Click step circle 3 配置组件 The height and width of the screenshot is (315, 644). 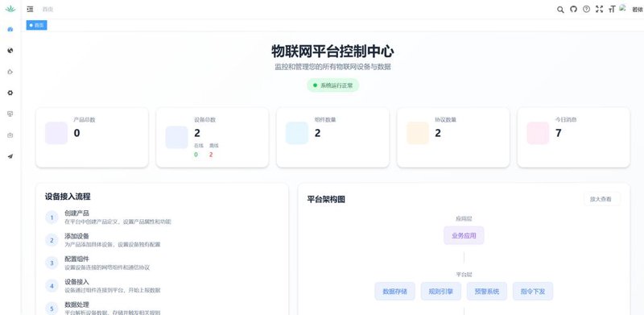[x=52, y=263]
